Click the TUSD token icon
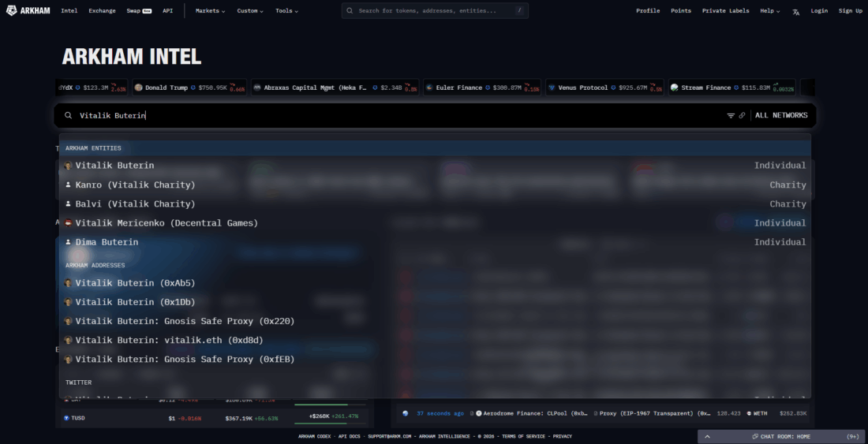 point(66,418)
